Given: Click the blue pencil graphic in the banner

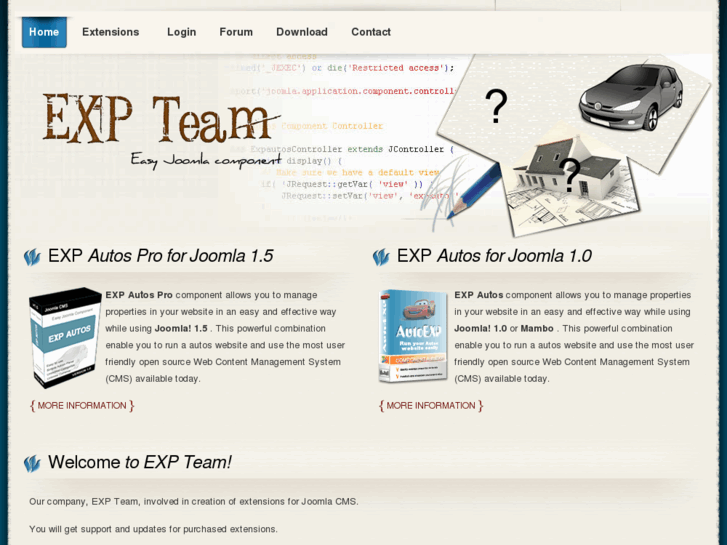Looking at the screenshot, I should pyautogui.click(x=474, y=191).
